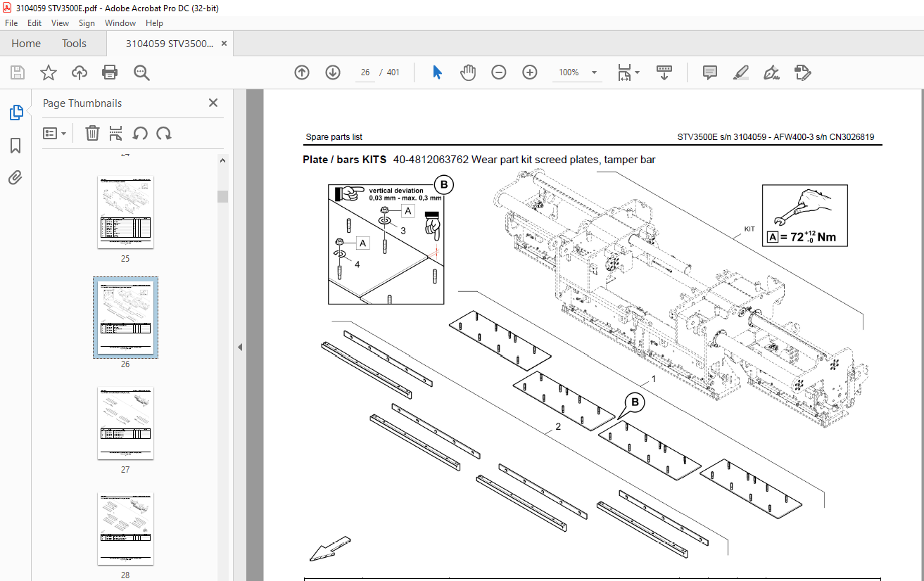Click the 'Spare parts list' header text
924x581 pixels.
pyautogui.click(x=334, y=137)
